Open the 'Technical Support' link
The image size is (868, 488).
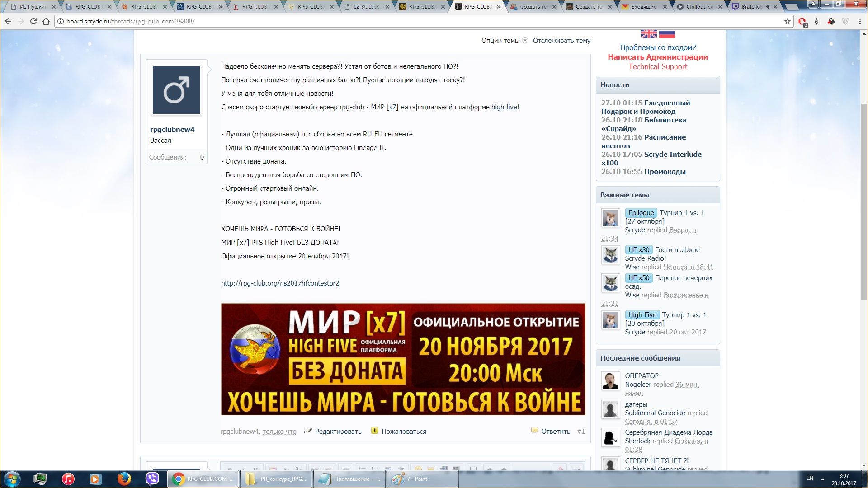coord(658,66)
